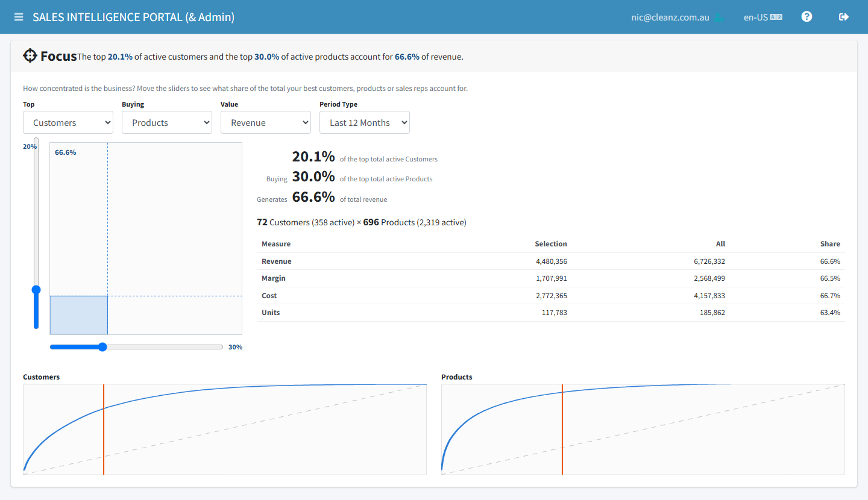The height and width of the screenshot is (500, 868).
Task: Click the Measure column header
Action: 276,244
